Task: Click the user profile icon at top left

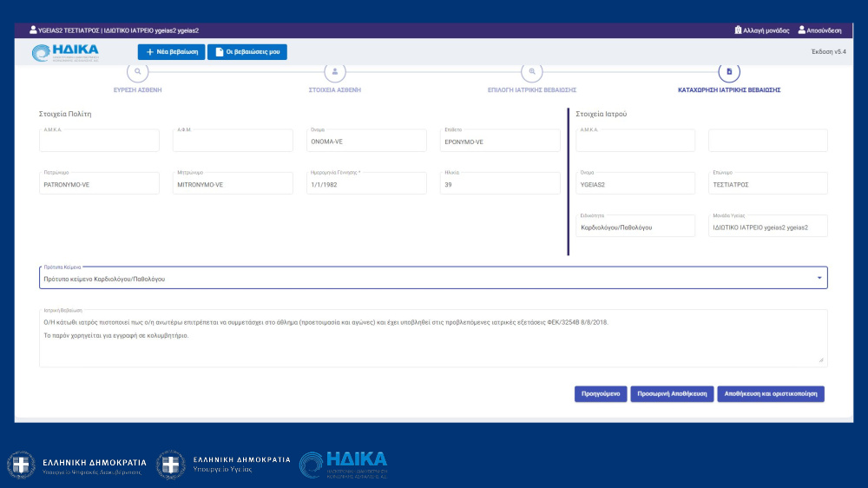Action: coord(33,30)
